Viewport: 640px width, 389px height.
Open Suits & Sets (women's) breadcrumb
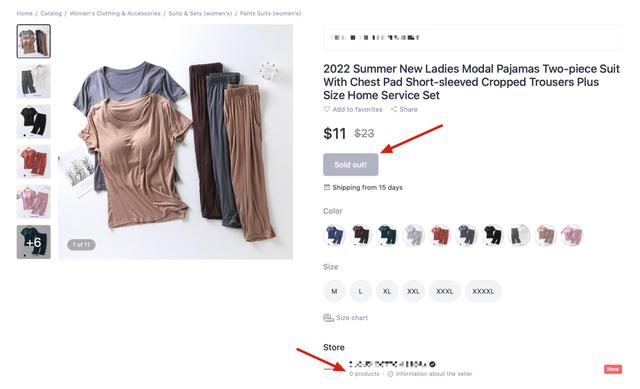click(x=200, y=13)
